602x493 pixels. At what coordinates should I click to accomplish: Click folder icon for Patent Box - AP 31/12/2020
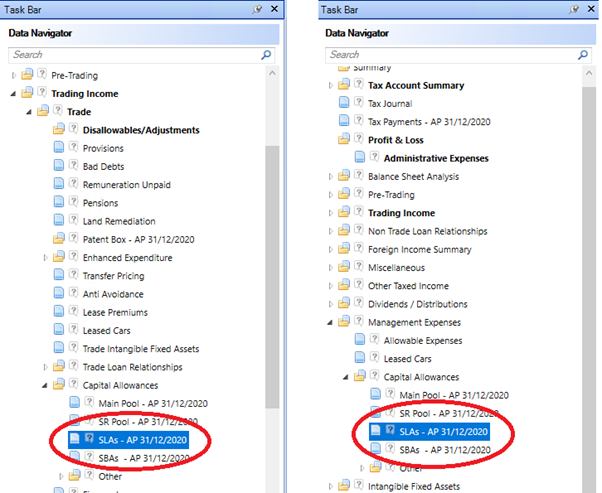click(x=59, y=238)
